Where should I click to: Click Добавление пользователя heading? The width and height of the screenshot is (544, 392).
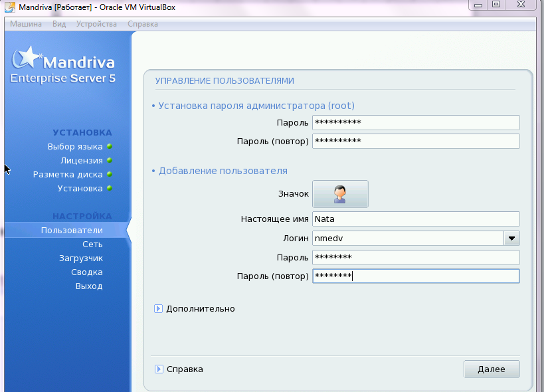tap(223, 171)
